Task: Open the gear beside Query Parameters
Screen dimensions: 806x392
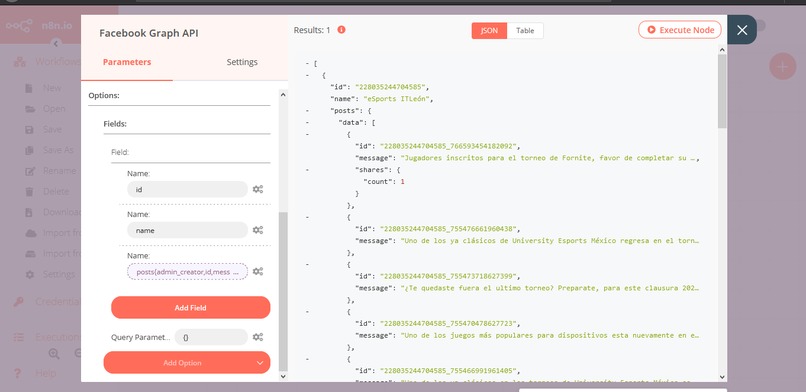Action: click(258, 337)
